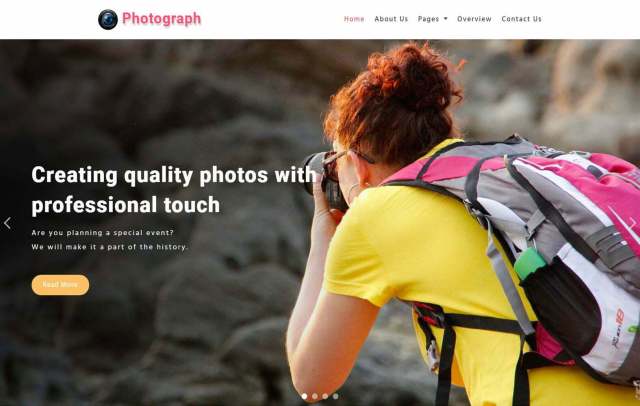Open the Pages dropdown caret

446,19
